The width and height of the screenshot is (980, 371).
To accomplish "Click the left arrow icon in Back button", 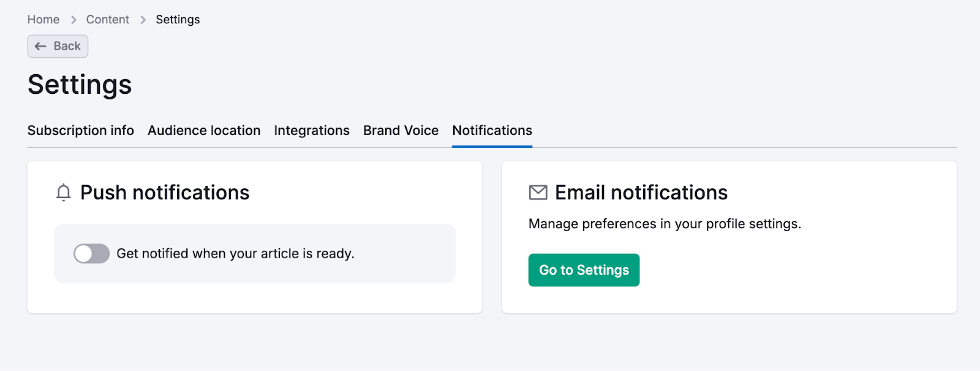I will 40,47.
